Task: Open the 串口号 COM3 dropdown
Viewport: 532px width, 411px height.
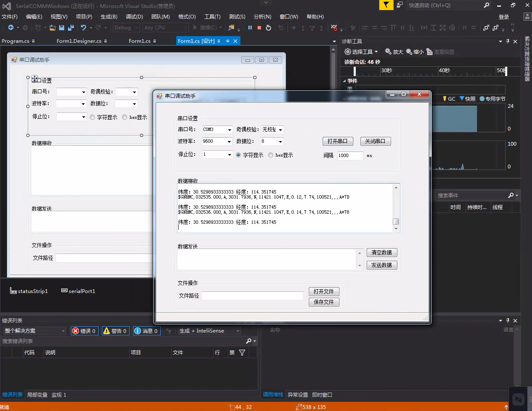Action: pos(229,130)
